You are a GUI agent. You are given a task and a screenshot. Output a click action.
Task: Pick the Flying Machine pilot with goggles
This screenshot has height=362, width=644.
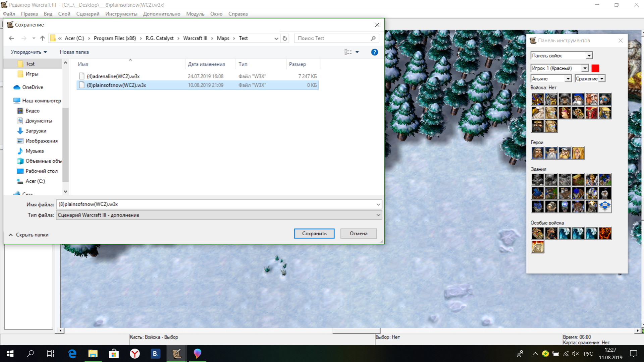pyautogui.click(x=605, y=100)
